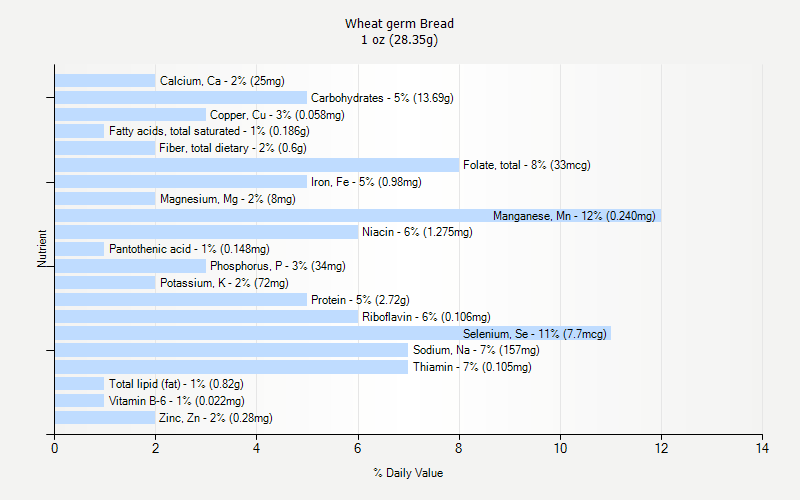The width and height of the screenshot is (800, 500).
Task: Click the % Daily Value axis title
Action: click(x=408, y=473)
